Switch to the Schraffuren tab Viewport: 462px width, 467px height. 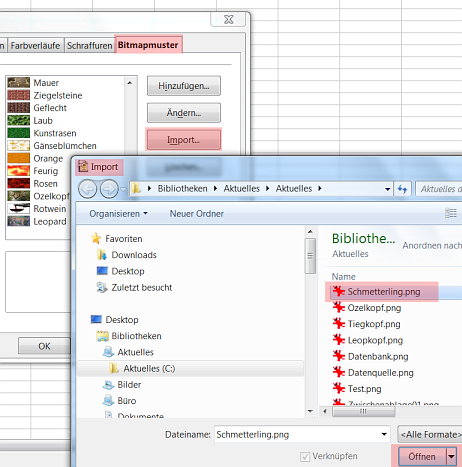pos(89,45)
